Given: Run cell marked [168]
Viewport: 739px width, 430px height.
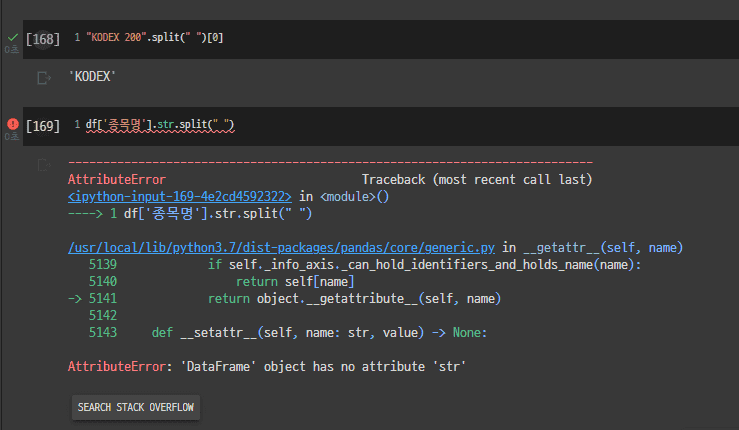Looking at the screenshot, I should tap(43, 39).
